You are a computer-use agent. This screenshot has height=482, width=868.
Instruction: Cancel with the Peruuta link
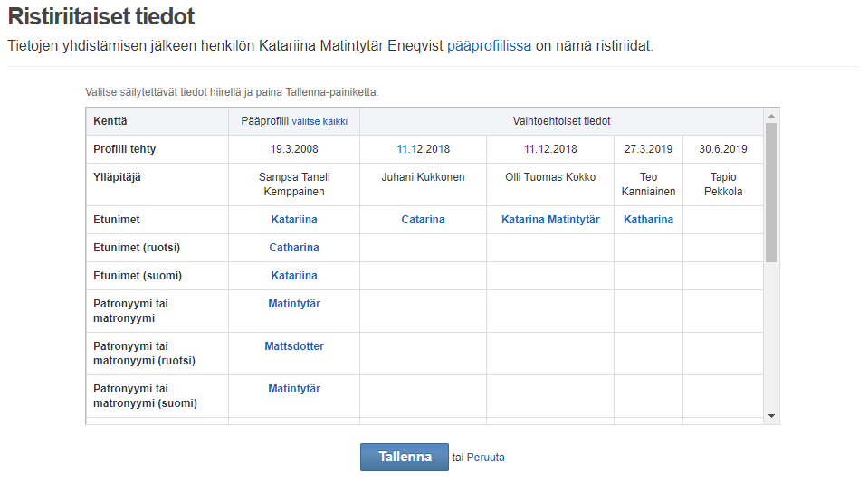(x=485, y=458)
